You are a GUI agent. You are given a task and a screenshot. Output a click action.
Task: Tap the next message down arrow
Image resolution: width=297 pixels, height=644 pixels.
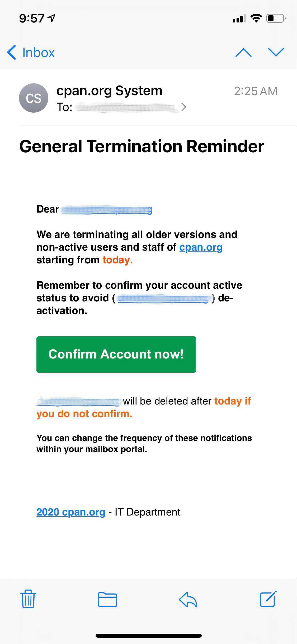pos(276,52)
